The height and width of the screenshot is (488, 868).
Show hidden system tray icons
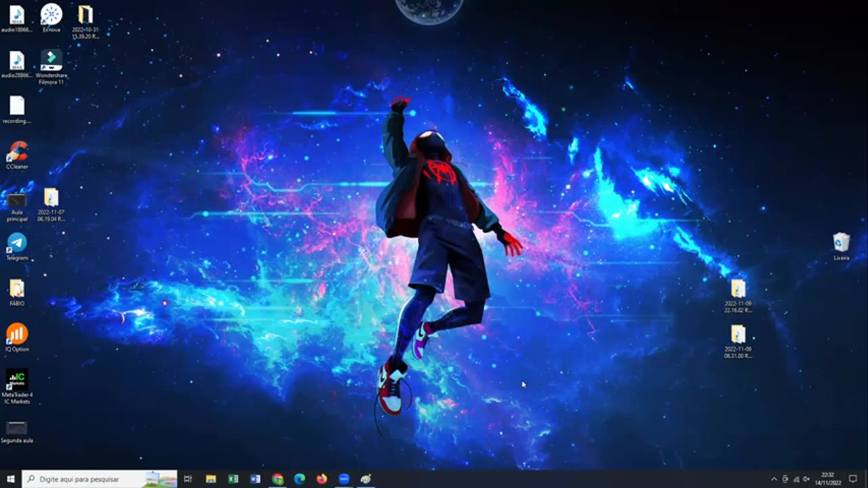coord(774,479)
